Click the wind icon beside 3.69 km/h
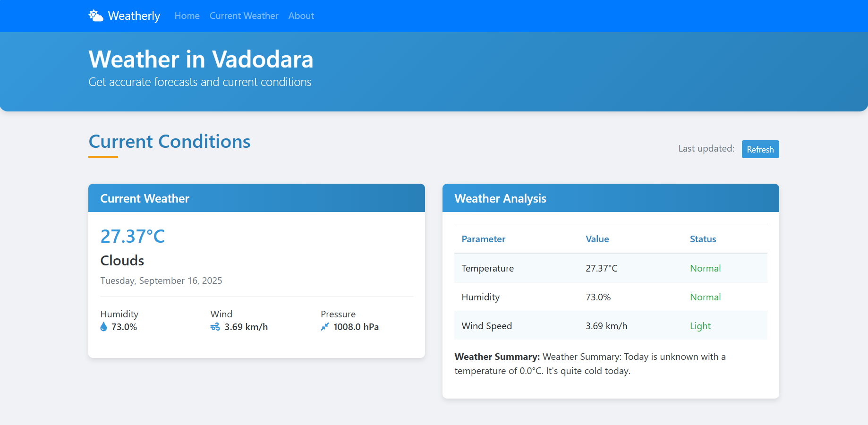The height and width of the screenshot is (425, 868). pyautogui.click(x=215, y=327)
